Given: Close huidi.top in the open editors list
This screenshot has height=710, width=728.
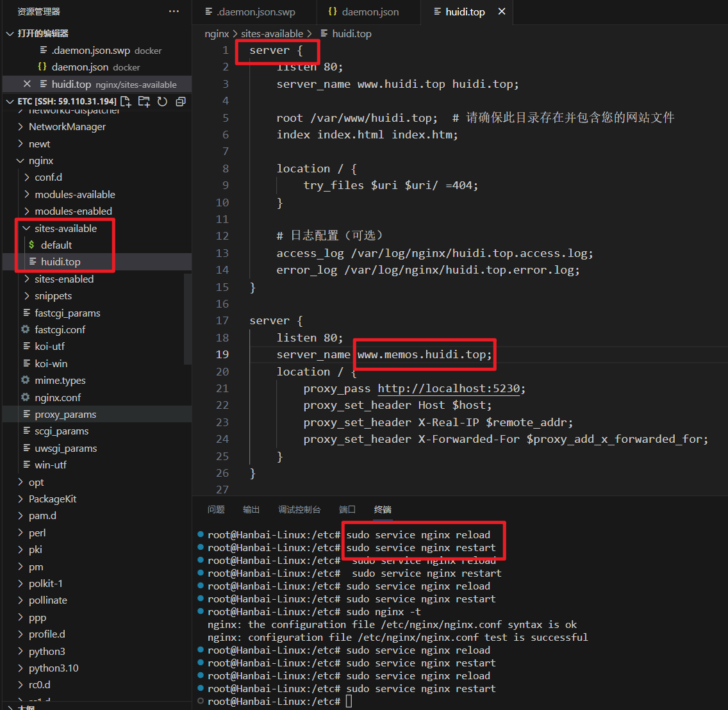Looking at the screenshot, I should [x=27, y=84].
